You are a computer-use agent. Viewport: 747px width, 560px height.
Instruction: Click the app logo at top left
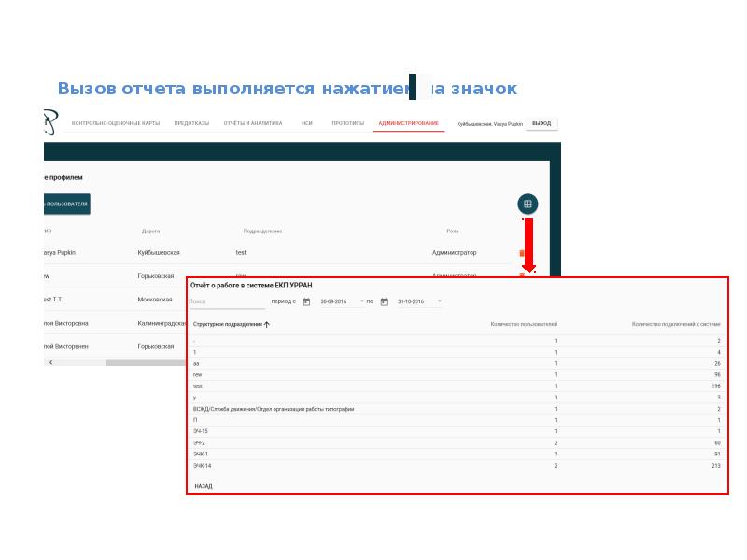pos(50,122)
